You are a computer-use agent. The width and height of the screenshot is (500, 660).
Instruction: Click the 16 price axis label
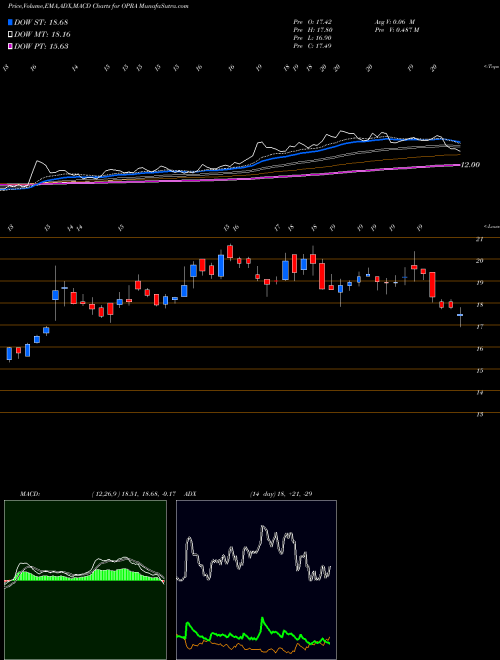[479, 349]
